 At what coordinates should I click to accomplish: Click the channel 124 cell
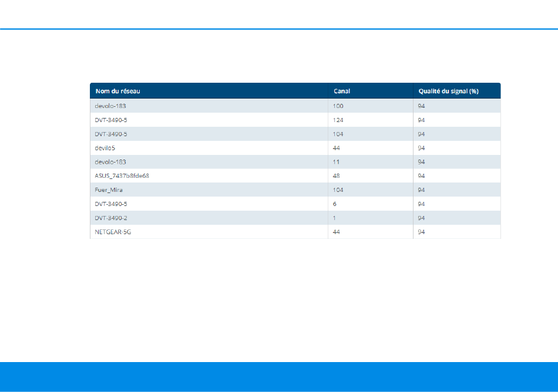coord(338,120)
